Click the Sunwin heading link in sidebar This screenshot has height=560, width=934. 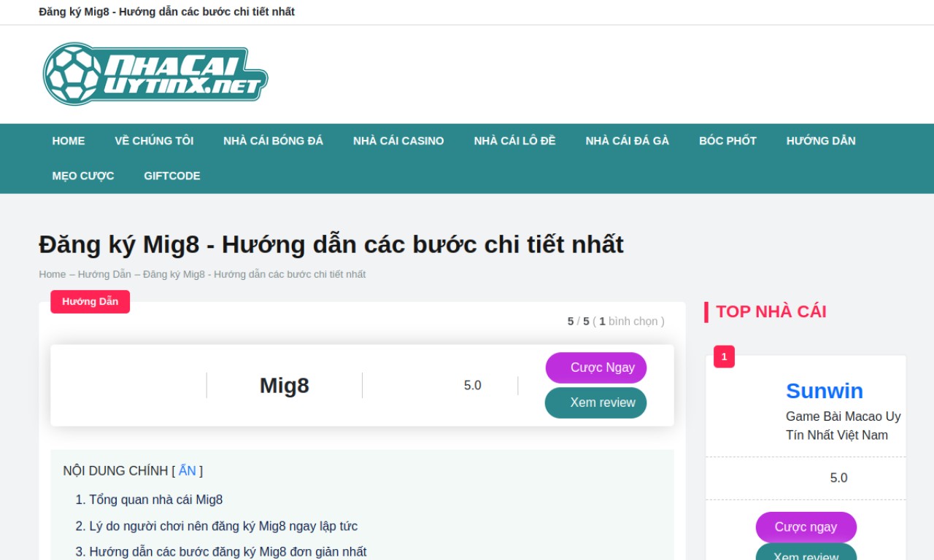825,391
